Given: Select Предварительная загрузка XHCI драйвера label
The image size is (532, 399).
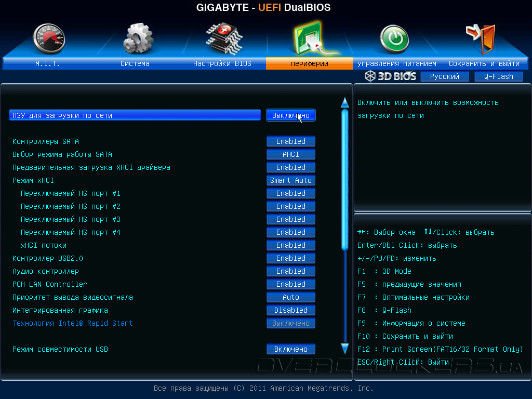Looking at the screenshot, I should (91, 167).
